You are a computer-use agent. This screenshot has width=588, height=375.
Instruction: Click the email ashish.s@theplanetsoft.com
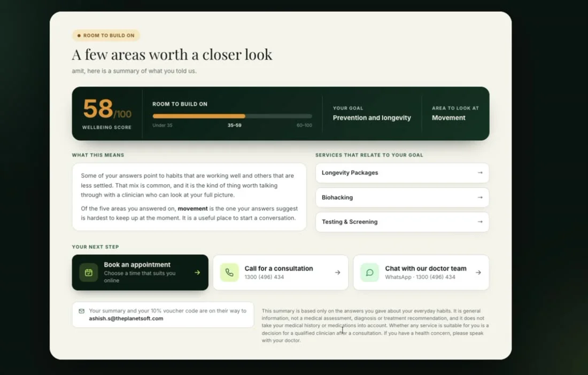(126, 318)
